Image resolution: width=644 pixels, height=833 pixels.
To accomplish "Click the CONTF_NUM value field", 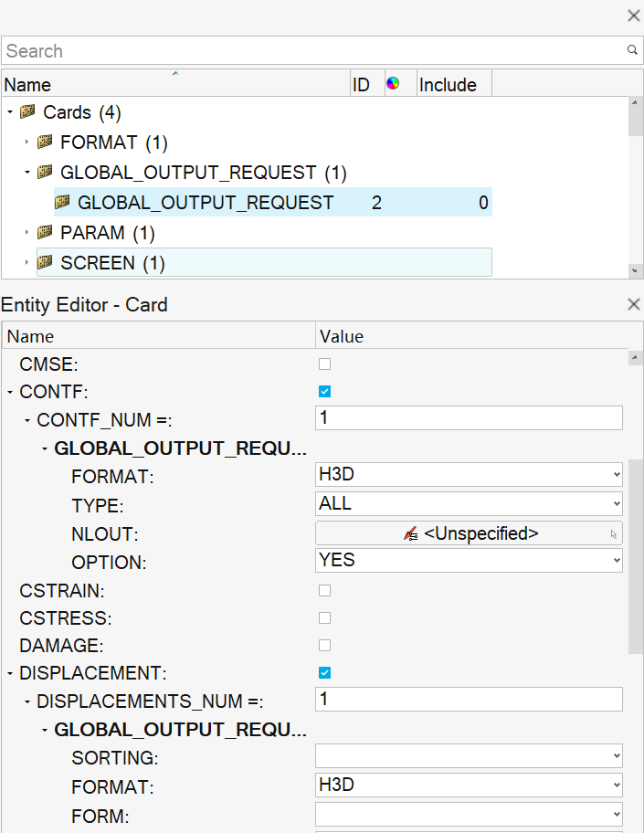I will (469, 418).
